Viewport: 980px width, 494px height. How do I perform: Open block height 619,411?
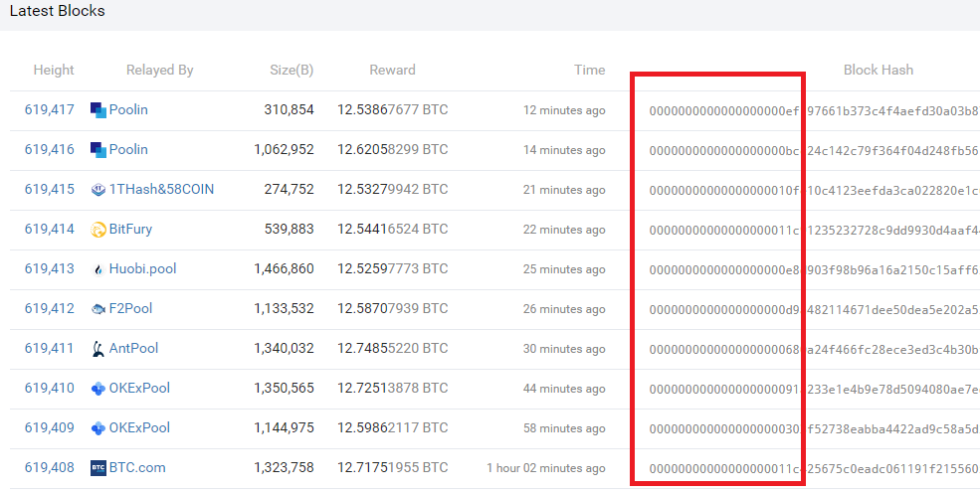[x=50, y=348]
